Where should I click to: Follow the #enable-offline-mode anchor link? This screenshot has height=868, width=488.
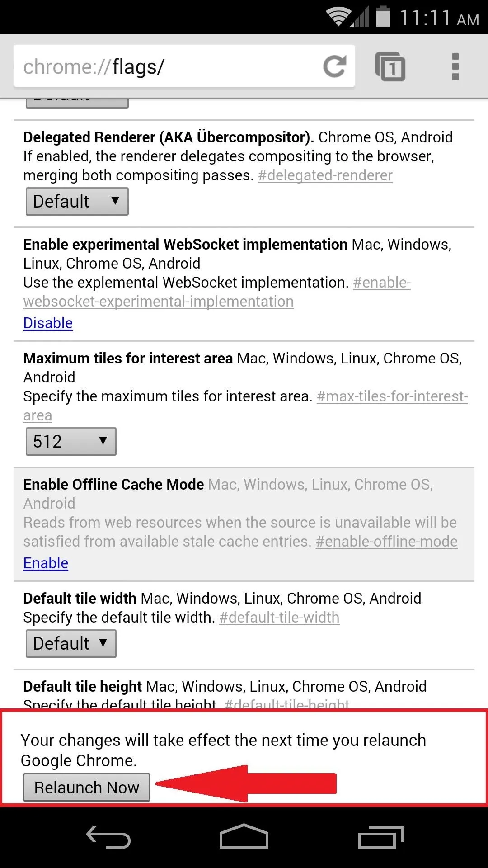click(387, 542)
